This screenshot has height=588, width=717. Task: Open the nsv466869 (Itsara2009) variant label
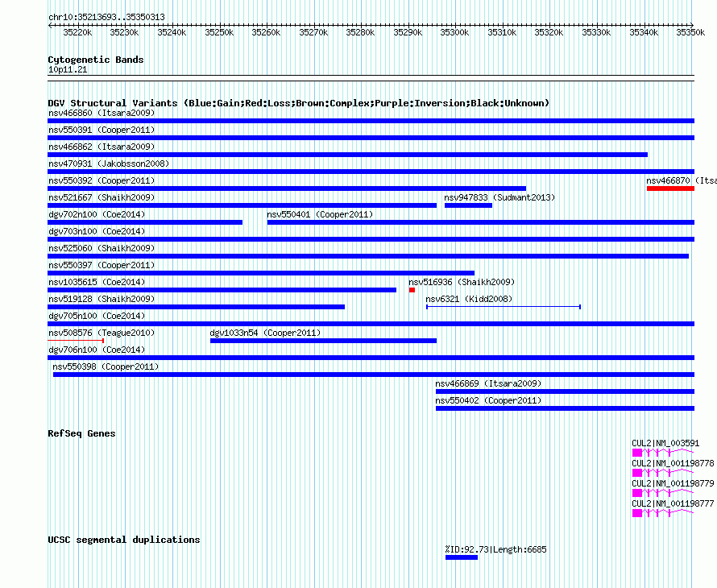[488, 383]
